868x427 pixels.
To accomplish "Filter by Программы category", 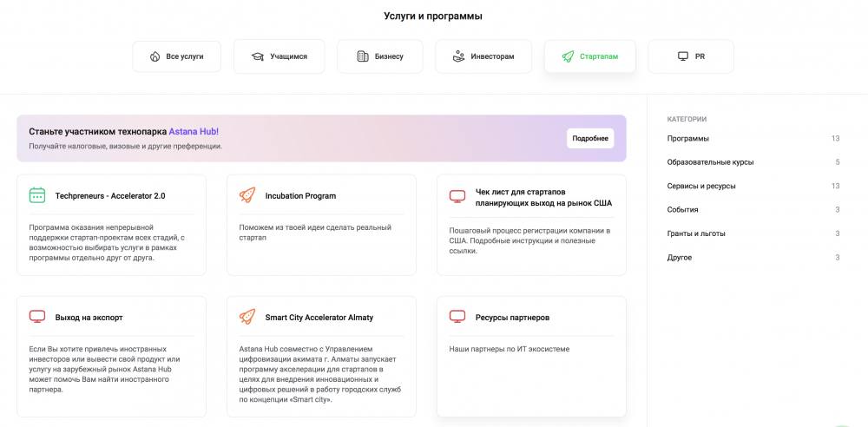I will coord(687,138).
